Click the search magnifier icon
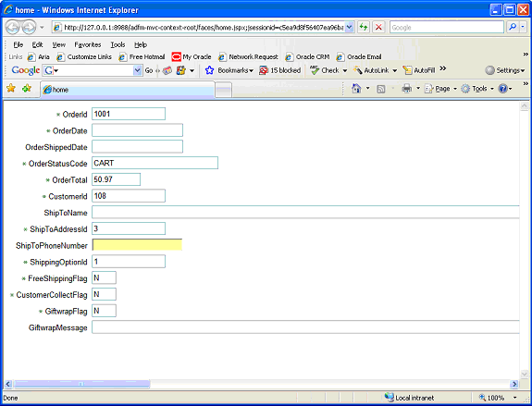The height and width of the screenshot is (406, 532). pos(513,27)
